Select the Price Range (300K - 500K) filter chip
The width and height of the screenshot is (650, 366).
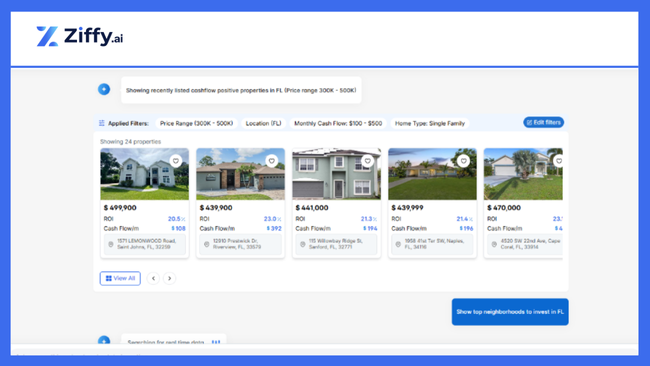tap(196, 123)
